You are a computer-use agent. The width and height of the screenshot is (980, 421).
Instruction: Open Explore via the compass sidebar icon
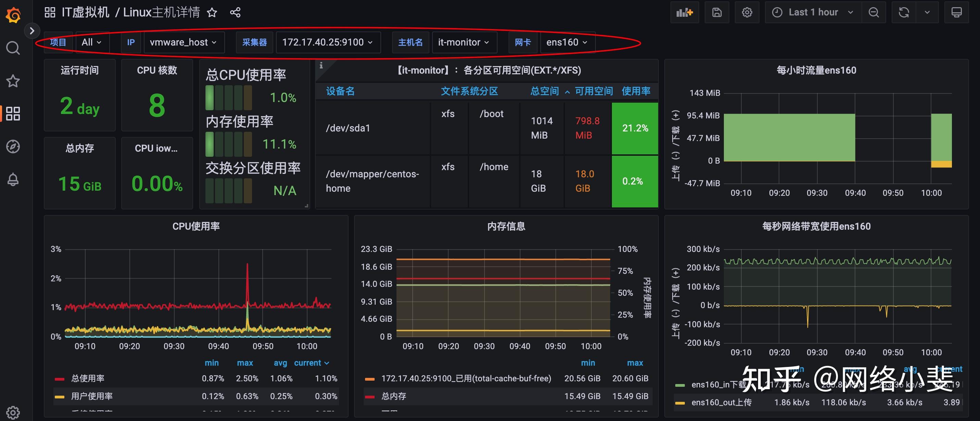pos(13,146)
